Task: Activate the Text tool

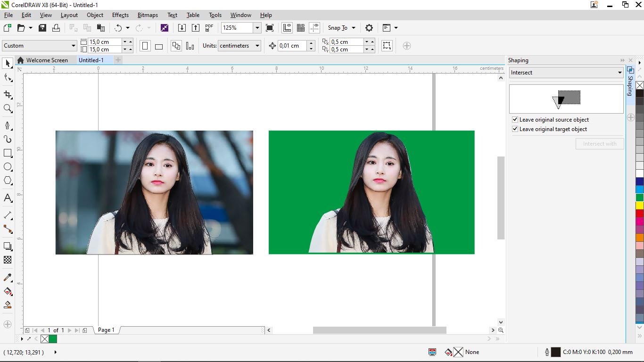Action: (x=8, y=198)
